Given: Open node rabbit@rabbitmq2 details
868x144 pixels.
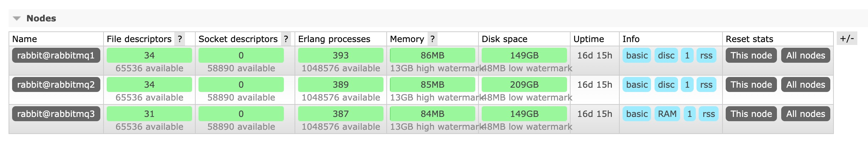Looking at the screenshot, I should [56, 85].
